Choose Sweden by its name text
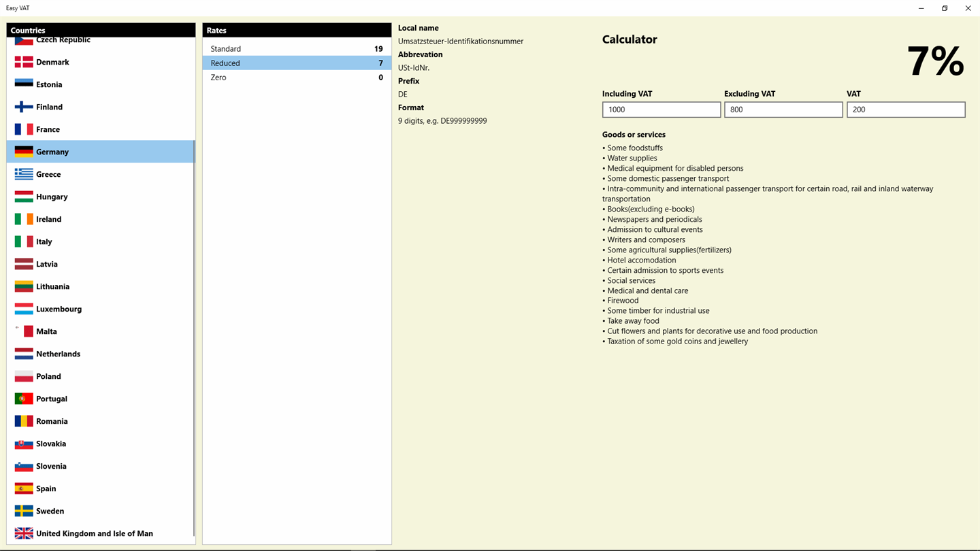 (50, 511)
